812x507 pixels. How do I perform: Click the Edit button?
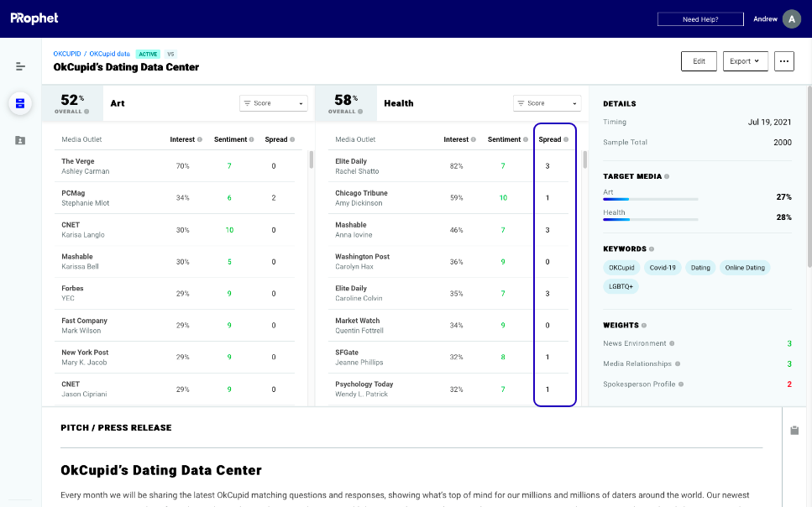coord(699,61)
